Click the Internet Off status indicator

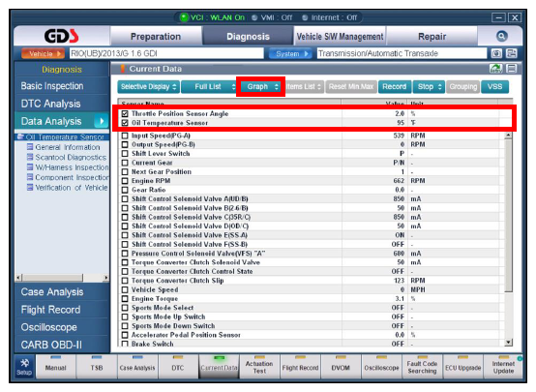(305, 17)
